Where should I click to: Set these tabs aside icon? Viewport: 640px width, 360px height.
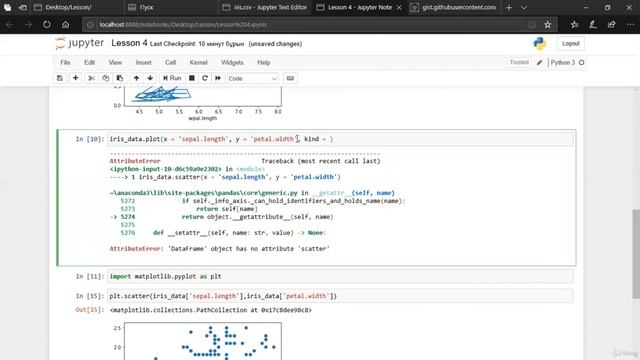pyautogui.click(x=22, y=7)
